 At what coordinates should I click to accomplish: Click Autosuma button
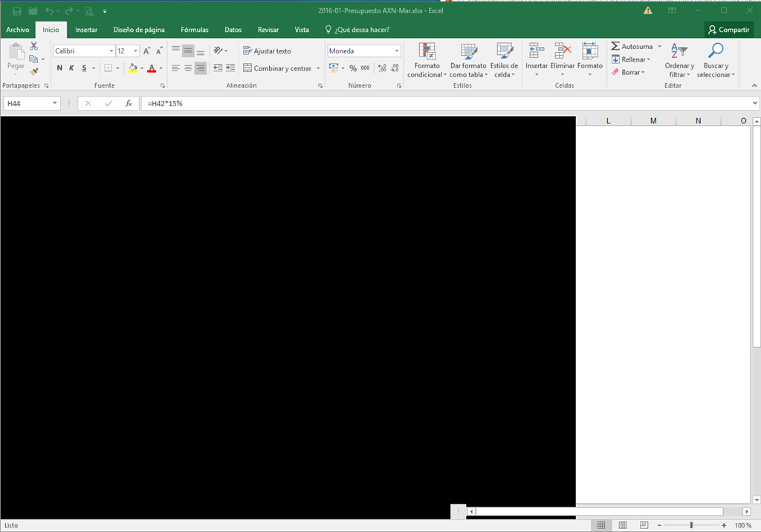[632, 47]
